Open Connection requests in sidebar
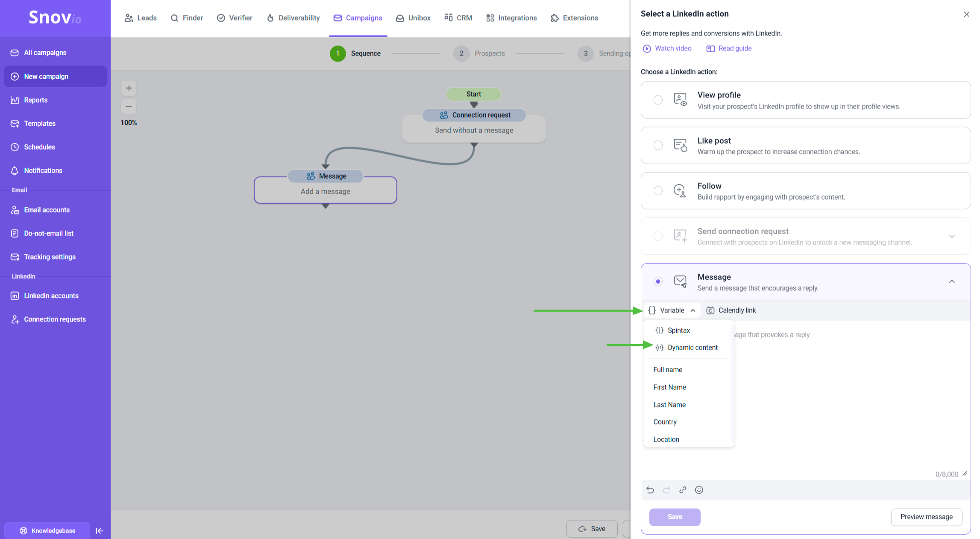This screenshot has width=980, height=539. tap(56, 319)
